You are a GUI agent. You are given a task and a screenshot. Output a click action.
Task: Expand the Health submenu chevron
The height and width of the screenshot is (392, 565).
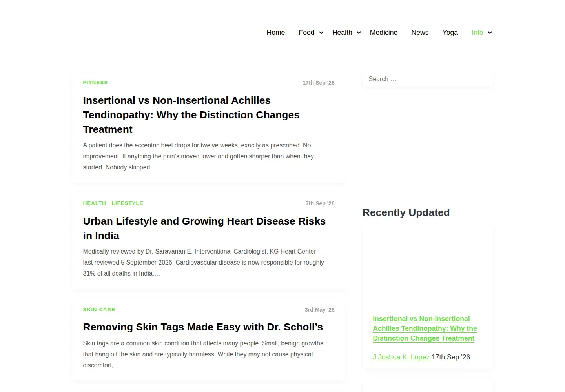pos(359,33)
